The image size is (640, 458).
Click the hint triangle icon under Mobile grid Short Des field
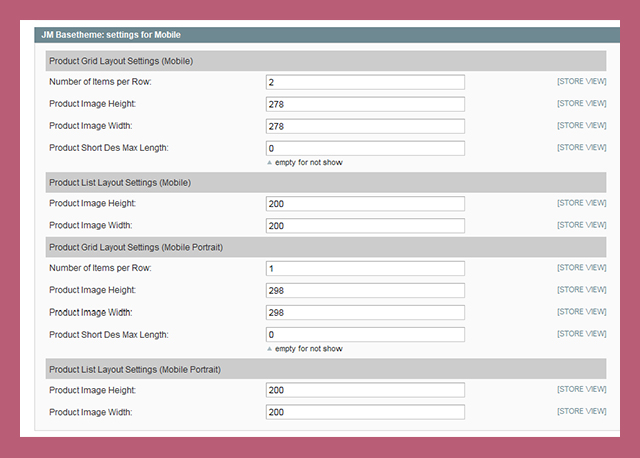[x=269, y=162]
